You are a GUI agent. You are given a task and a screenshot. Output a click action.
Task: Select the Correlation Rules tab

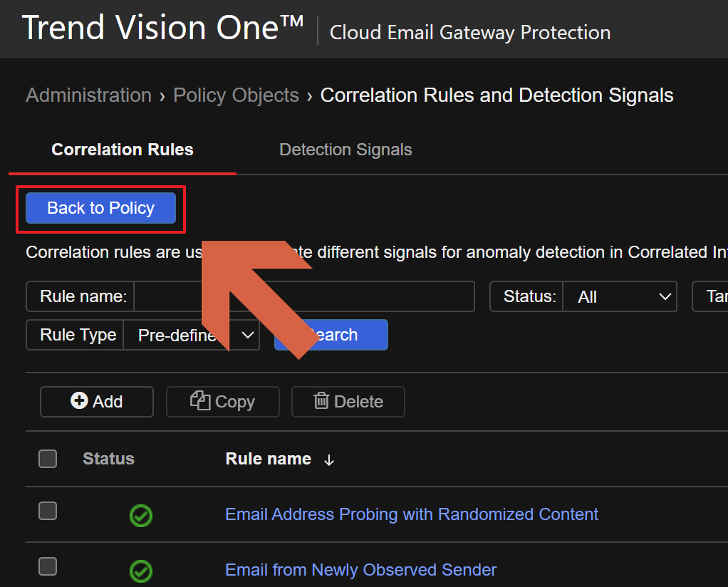[x=123, y=150]
